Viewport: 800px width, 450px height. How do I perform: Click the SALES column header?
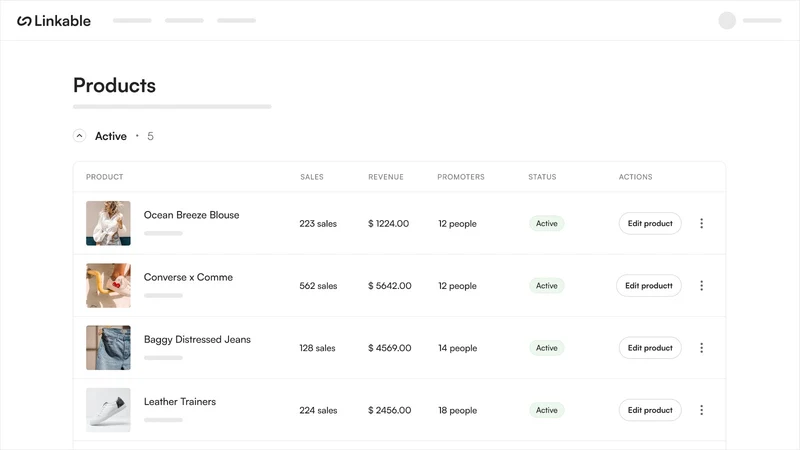coord(312,177)
